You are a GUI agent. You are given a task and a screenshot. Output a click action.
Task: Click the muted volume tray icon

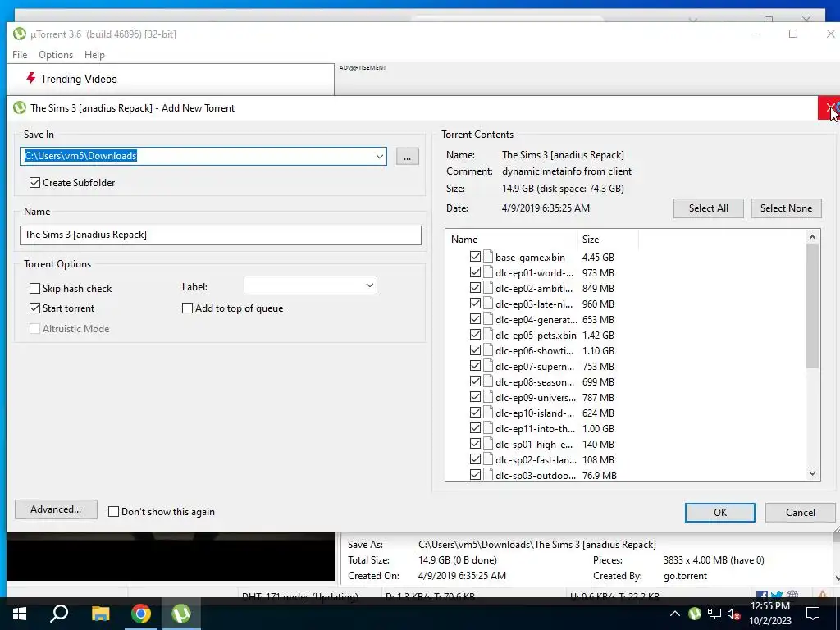(x=733, y=614)
